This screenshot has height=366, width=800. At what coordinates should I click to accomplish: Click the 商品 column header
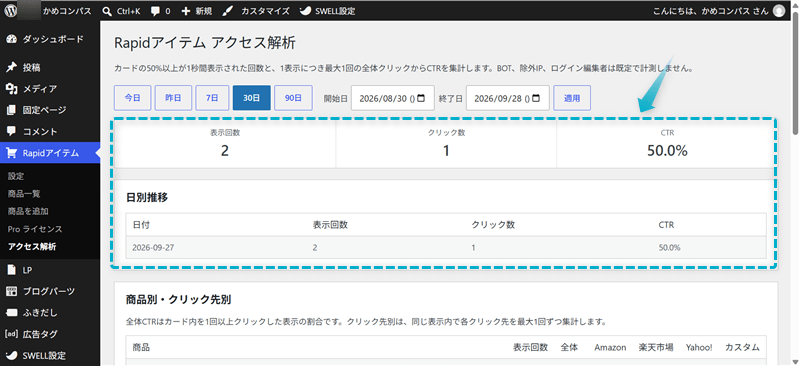(x=141, y=347)
